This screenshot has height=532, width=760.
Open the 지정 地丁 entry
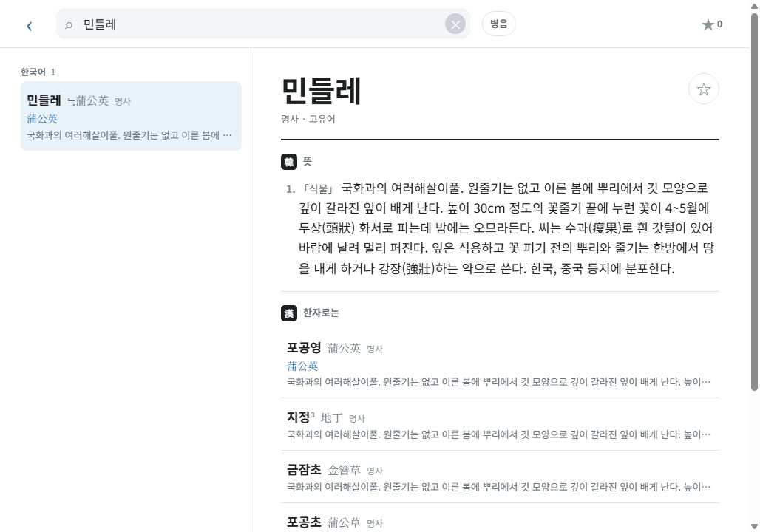pos(500,425)
